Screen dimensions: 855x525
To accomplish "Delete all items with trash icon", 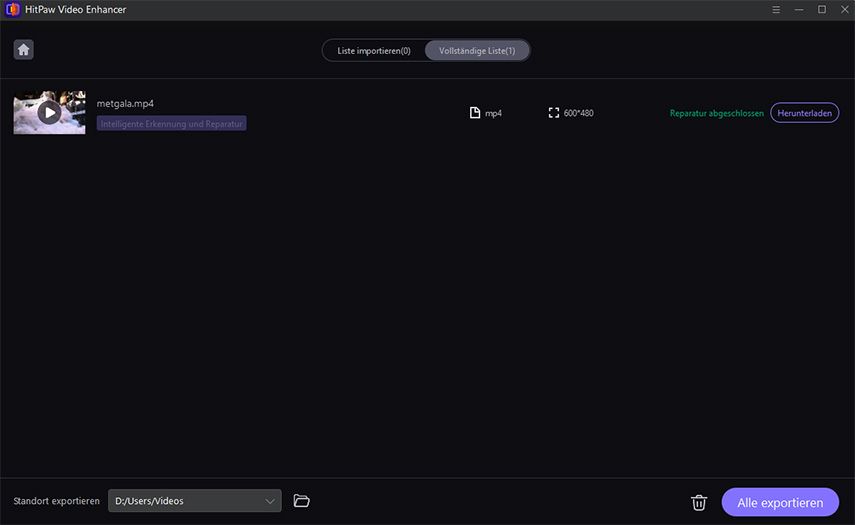I will [x=699, y=502].
